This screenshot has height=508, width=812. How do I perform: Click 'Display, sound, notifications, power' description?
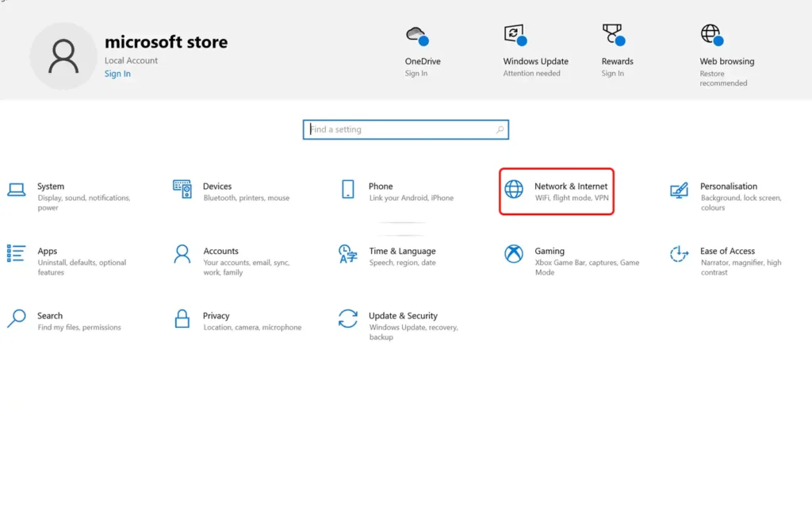pyautogui.click(x=84, y=202)
